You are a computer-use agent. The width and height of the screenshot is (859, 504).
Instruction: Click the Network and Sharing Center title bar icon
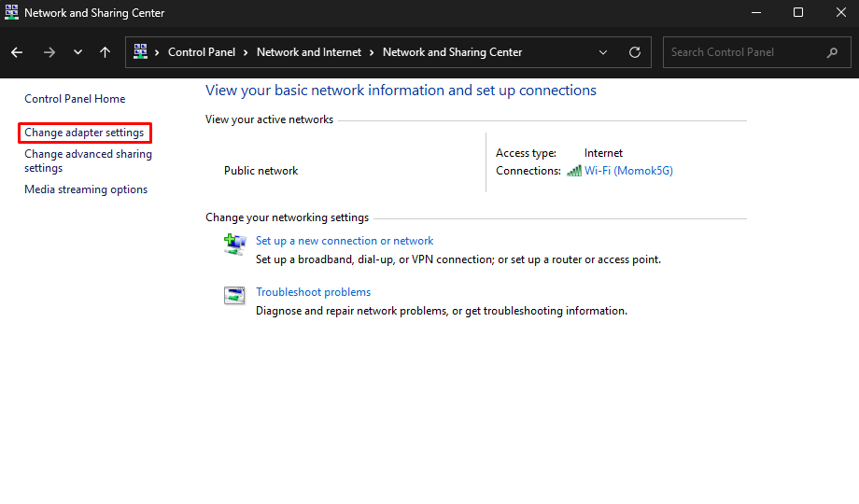click(11, 12)
